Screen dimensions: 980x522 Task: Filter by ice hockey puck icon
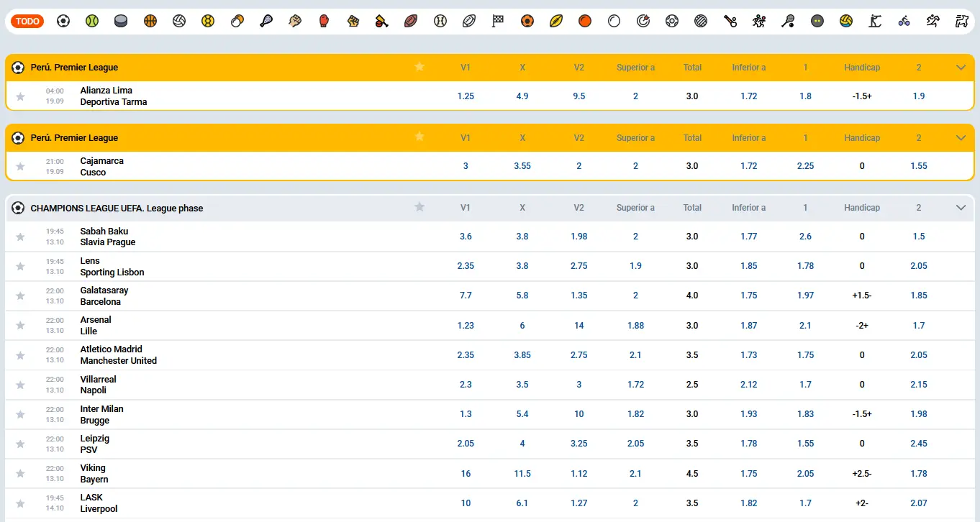121,22
